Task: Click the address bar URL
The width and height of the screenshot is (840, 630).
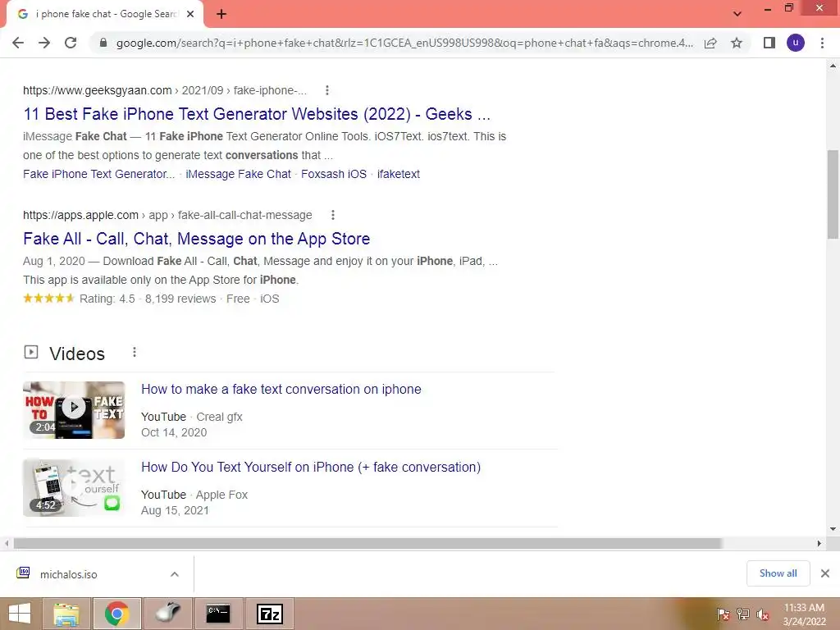Action: pos(404,43)
